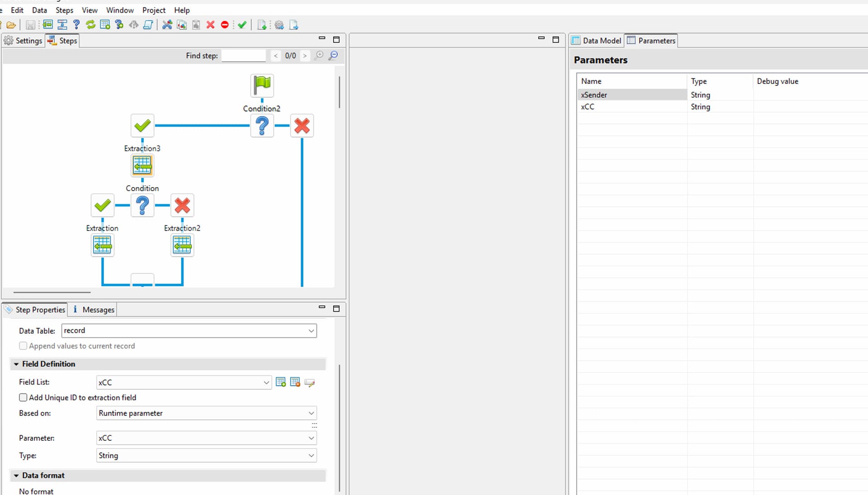
Task: Open the Based on Runtime parameter dropdown
Action: pos(311,413)
